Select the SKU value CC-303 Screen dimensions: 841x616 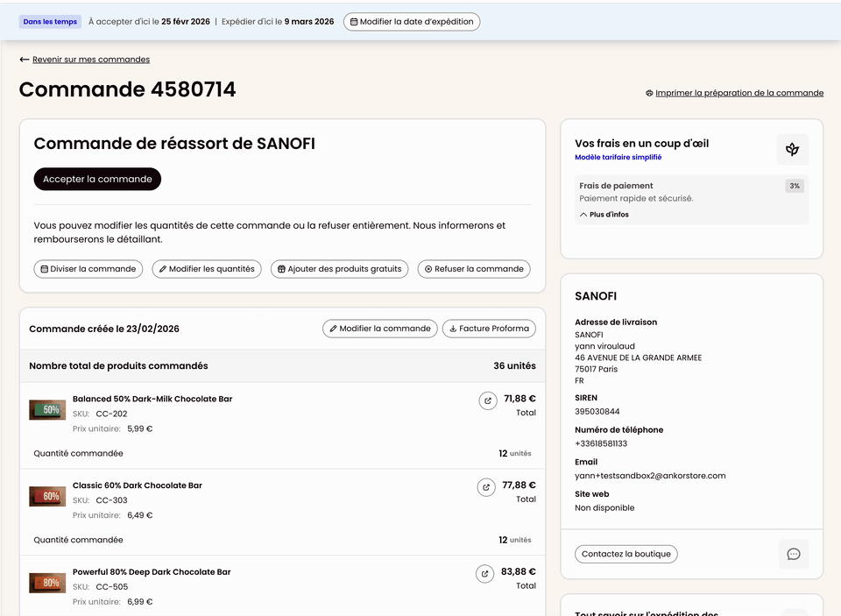tap(111, 500)
